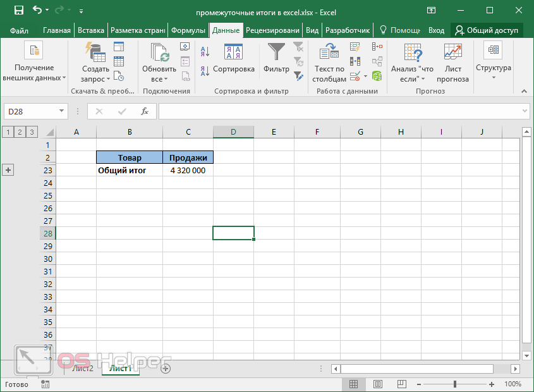534x392 pixels.
Task: Click the macro recording status bar icon
Action: 45,384
